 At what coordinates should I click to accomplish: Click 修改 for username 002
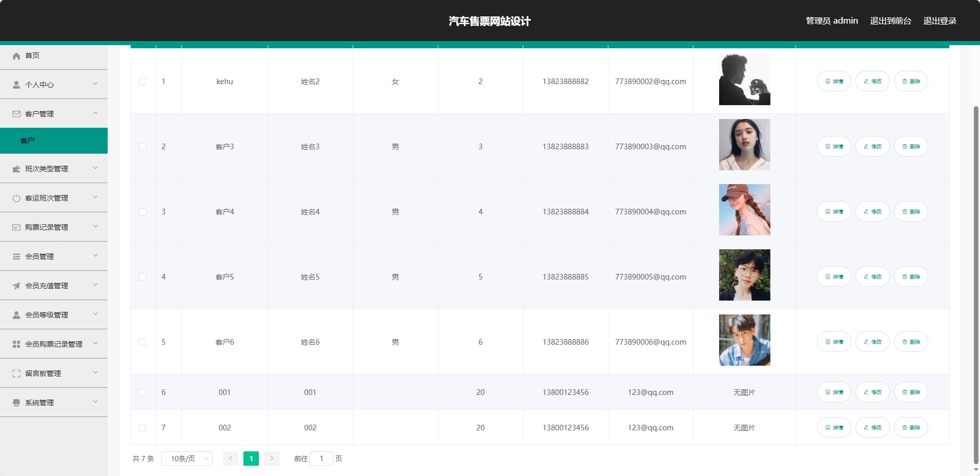[872, 428]
